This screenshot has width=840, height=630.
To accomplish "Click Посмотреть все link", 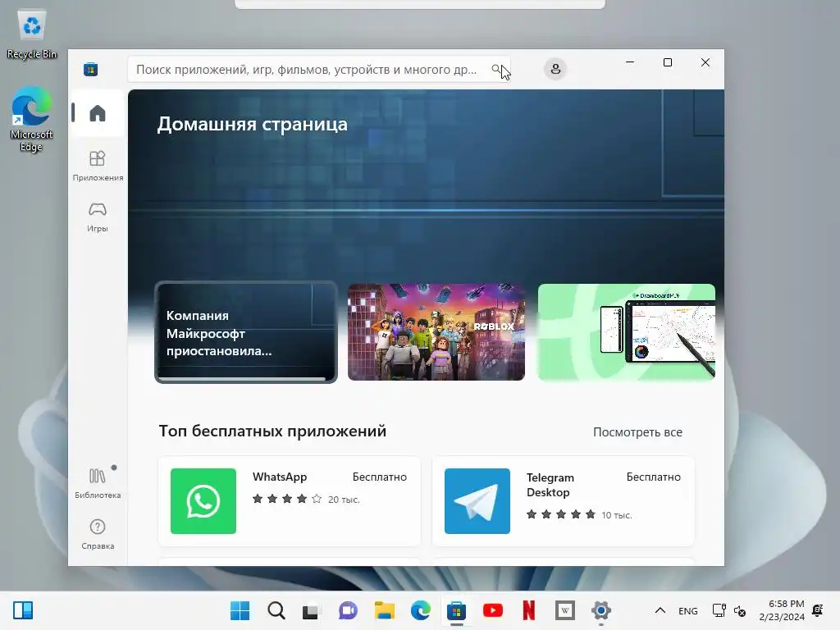I will point(637,432).
